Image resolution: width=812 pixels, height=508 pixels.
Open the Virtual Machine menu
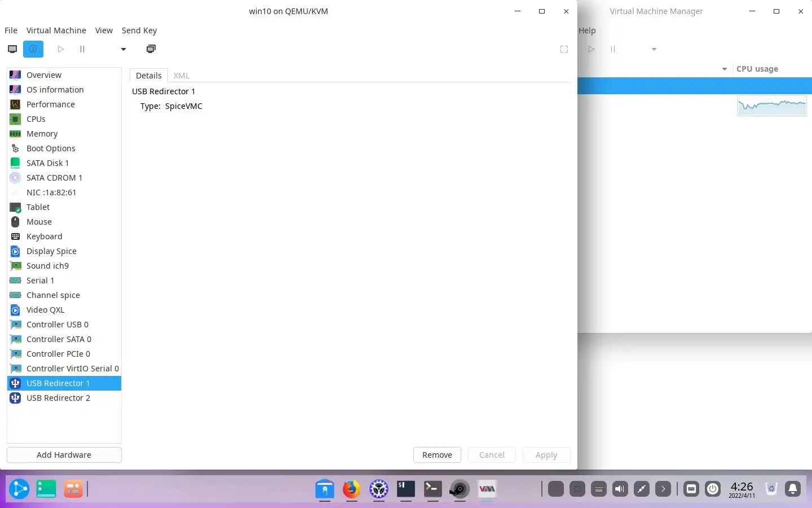tap(56, 30)
